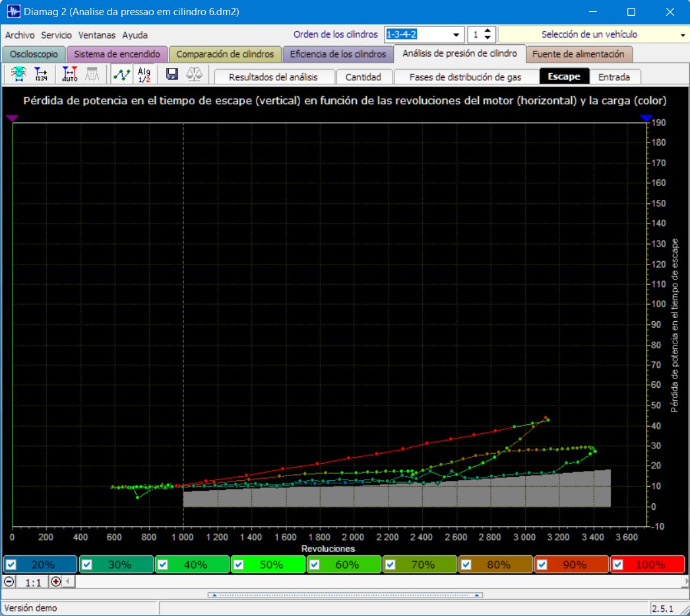Click the 2.5.1 version status text

click(x=663, y=609)
